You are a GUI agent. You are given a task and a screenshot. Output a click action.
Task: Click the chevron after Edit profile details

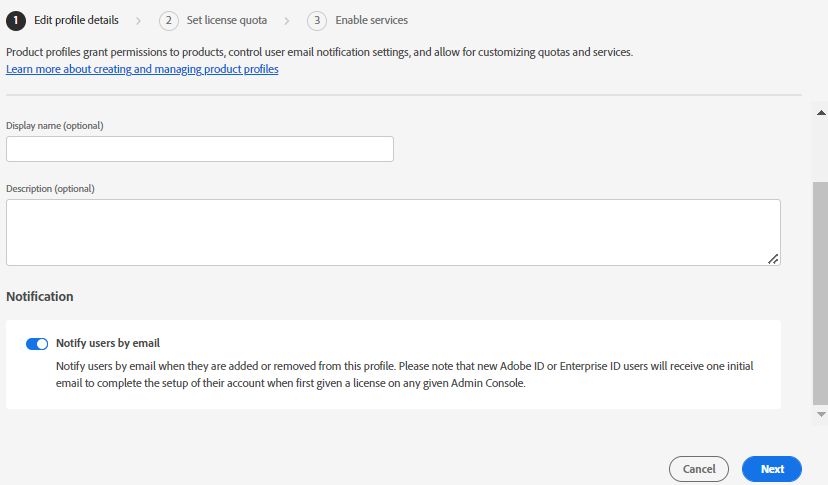pos(139,20)
